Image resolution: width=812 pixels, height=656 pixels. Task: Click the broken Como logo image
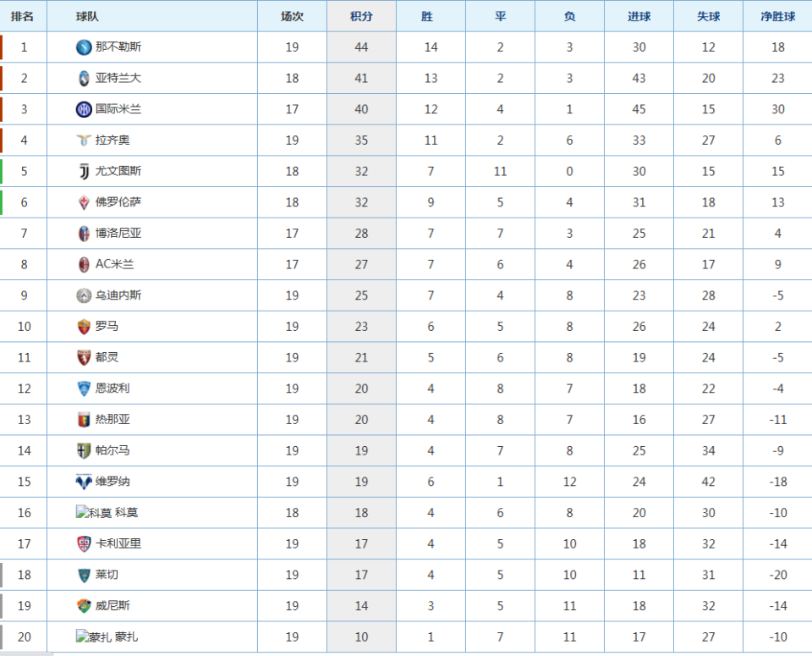[93, 513]
